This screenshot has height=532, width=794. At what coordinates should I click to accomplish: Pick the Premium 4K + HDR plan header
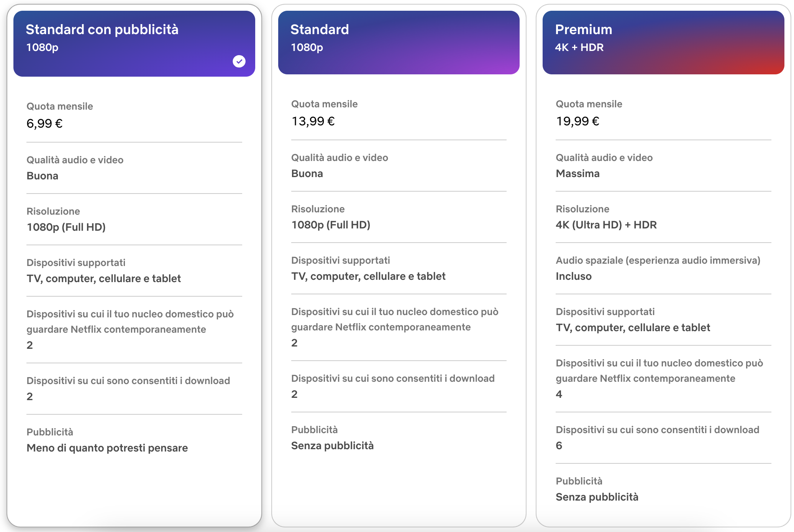click(663, 43)
